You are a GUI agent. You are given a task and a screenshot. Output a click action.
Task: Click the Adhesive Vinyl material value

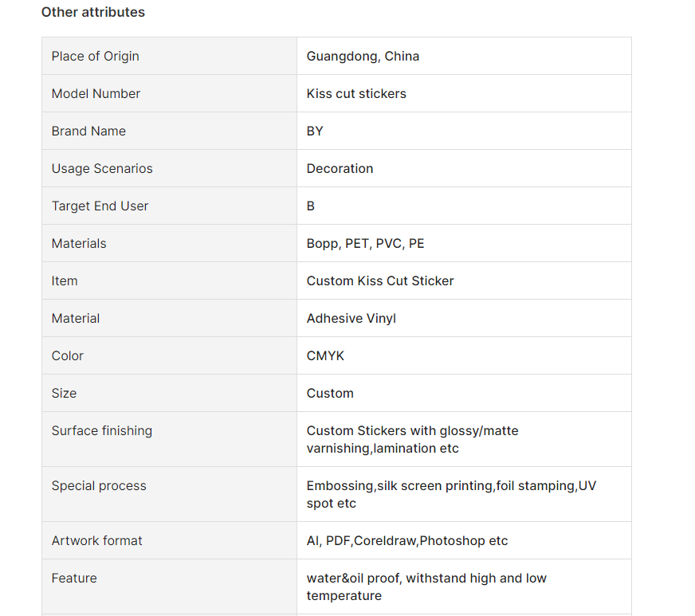point(351,318)
